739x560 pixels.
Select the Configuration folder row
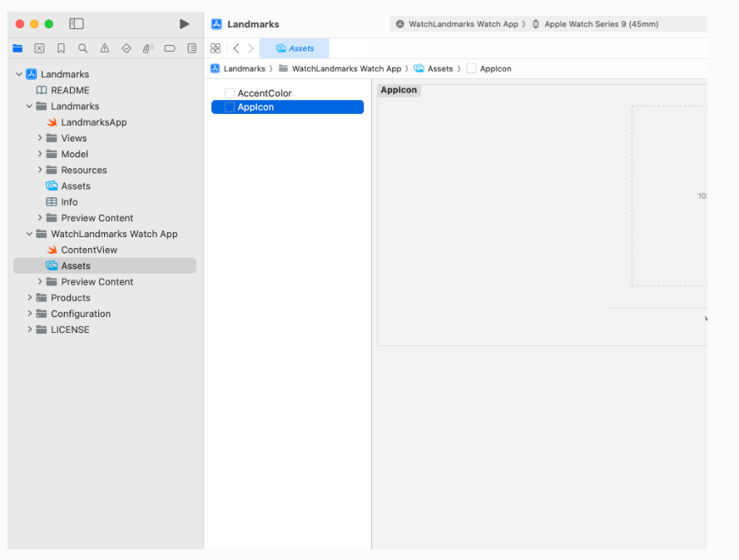105,314
